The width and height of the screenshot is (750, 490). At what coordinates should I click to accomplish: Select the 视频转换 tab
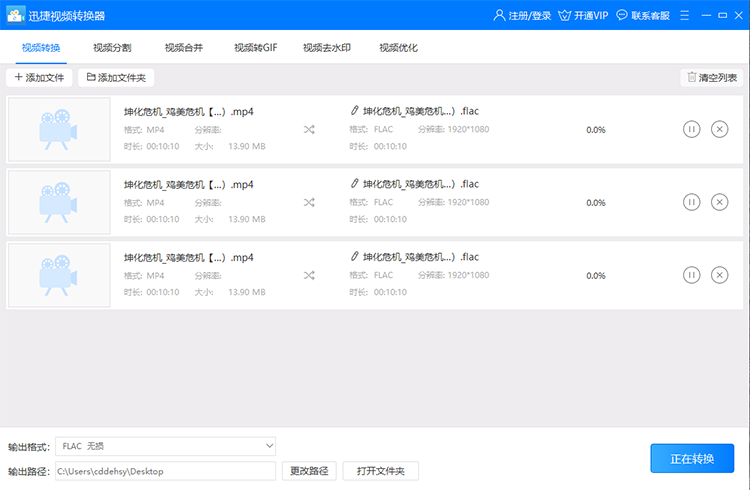(41, 47)
